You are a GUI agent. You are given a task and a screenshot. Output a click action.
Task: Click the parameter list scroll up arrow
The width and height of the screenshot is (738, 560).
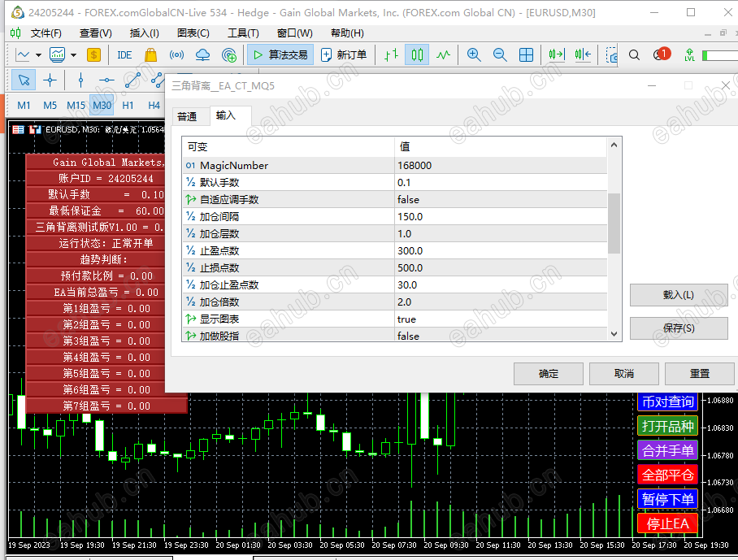click(x=614, y=145)
